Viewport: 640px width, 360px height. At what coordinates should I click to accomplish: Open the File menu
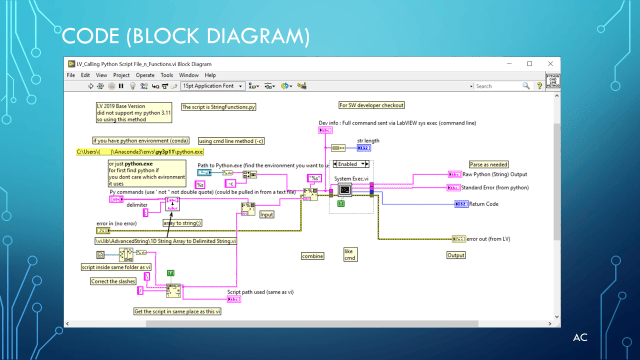click(x=71, y=75)
